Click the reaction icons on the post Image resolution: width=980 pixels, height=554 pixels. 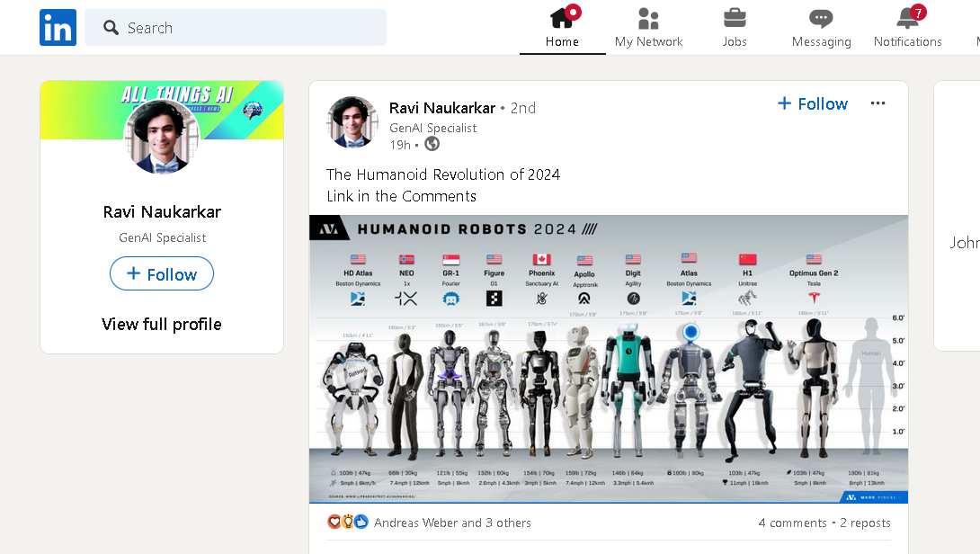coord(348,522)
